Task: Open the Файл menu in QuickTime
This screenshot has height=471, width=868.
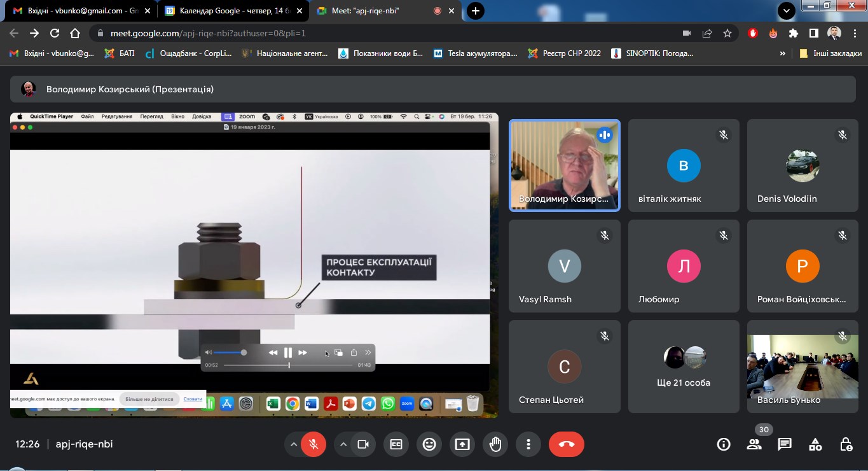Action: [x=87, y=117]
